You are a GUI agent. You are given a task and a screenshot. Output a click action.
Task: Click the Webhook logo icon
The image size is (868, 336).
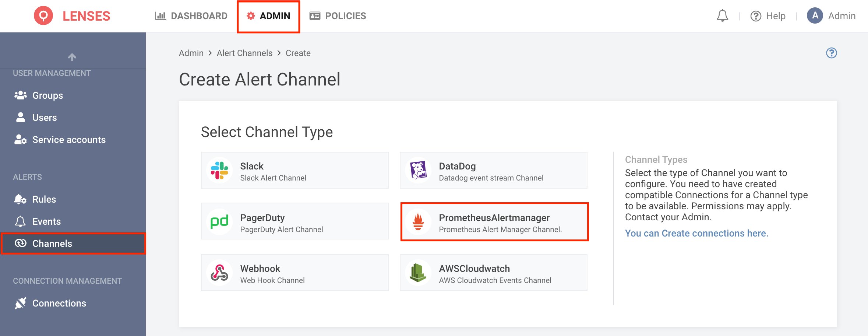pos(219,273)
